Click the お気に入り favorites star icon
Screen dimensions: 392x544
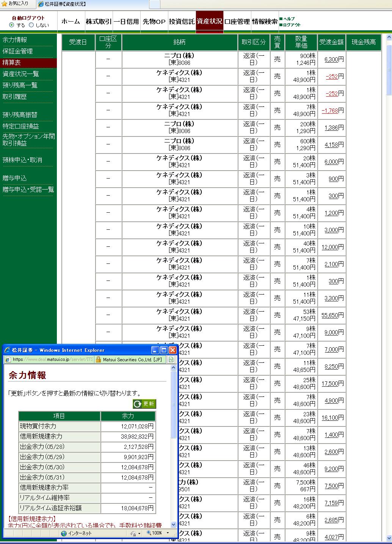point(4,4)
